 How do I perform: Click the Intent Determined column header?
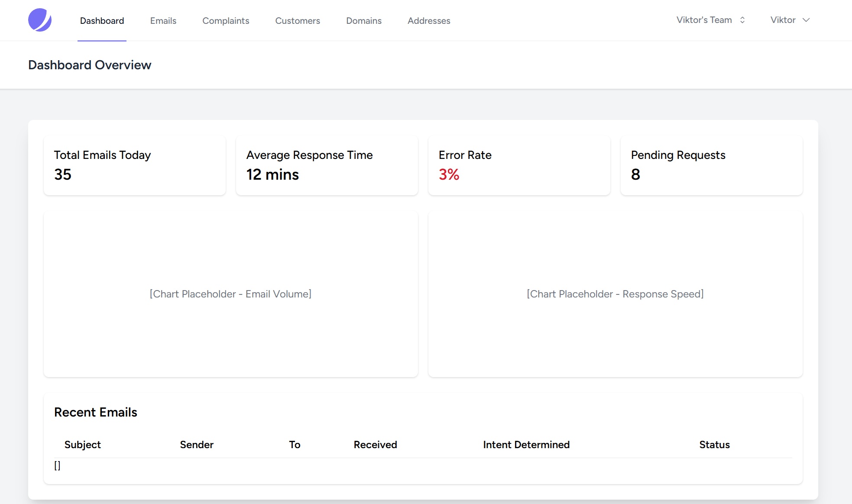[526, 445]
